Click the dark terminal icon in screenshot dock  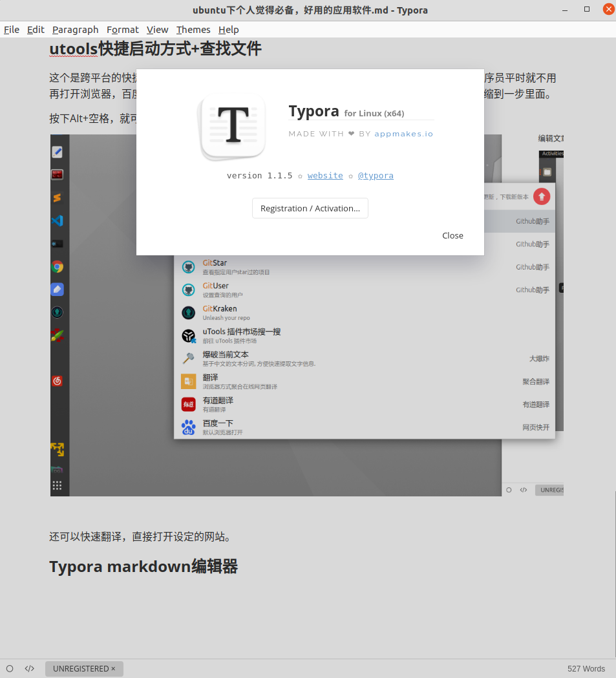(57, 244)
